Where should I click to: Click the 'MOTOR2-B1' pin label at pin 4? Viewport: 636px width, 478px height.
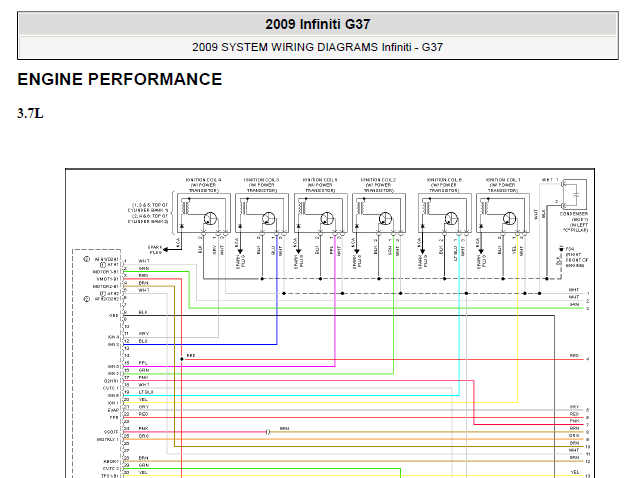pos(106,286)
